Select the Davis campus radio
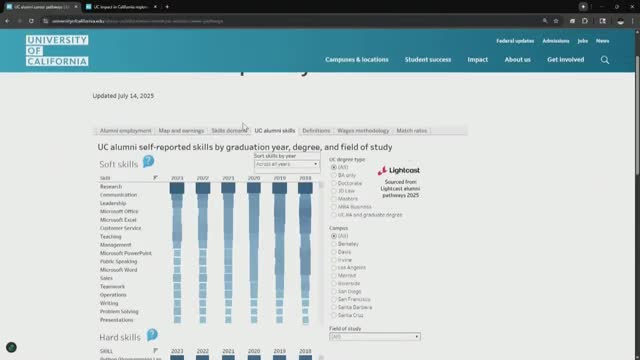This screenshot has height=360, width=640. [334, 252]
